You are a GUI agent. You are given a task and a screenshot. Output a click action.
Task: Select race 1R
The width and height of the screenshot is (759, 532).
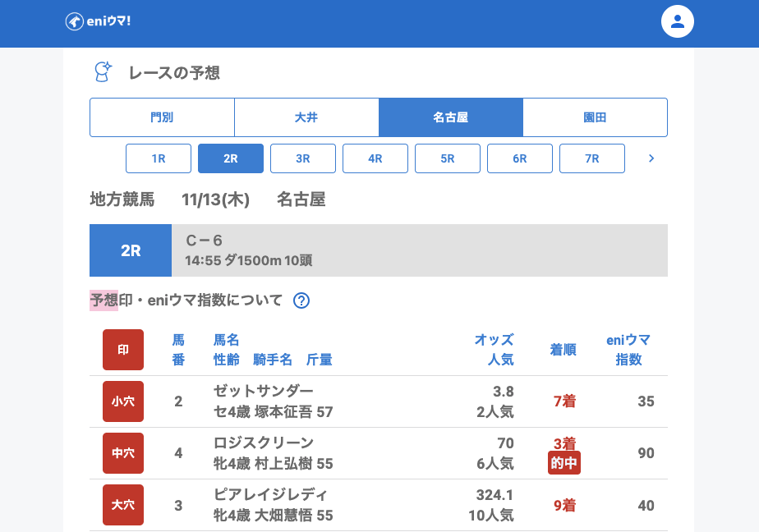click(x=159, y=158)
